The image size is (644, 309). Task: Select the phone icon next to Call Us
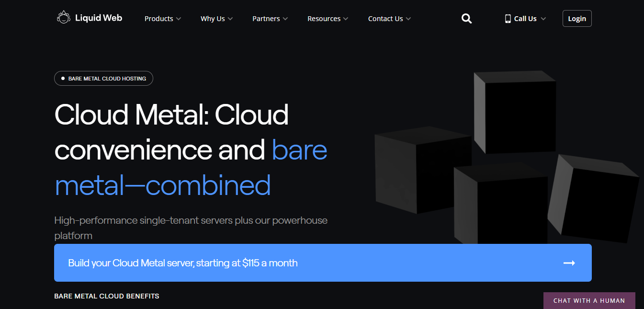click(508, 18)
